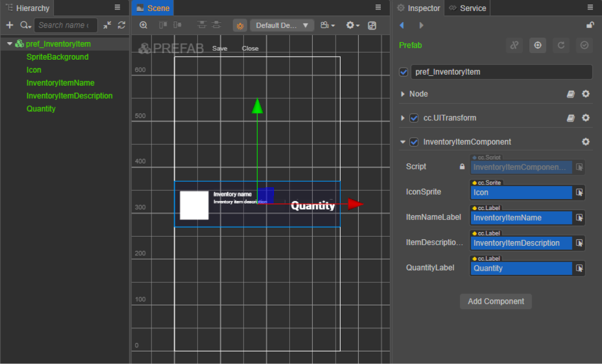Click the scene zoom magnifier icon
This screenshot has width=602, height=364.
tap(143, 25)
